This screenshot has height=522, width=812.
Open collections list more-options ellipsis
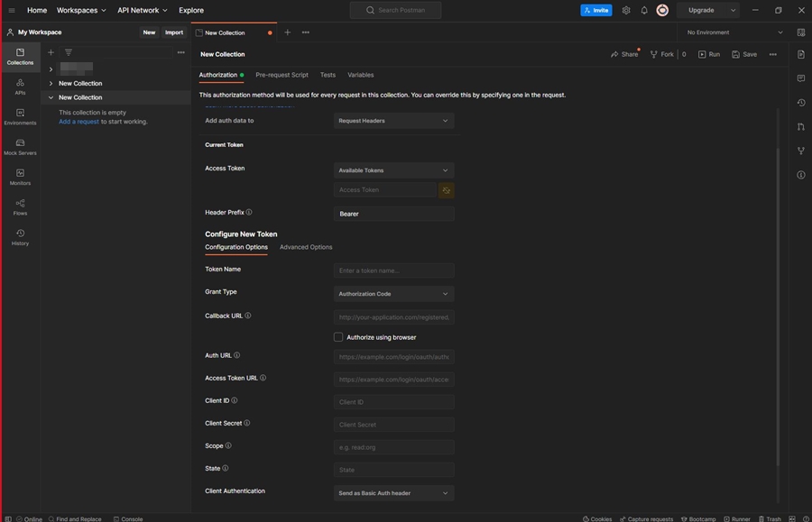point(180,52)
